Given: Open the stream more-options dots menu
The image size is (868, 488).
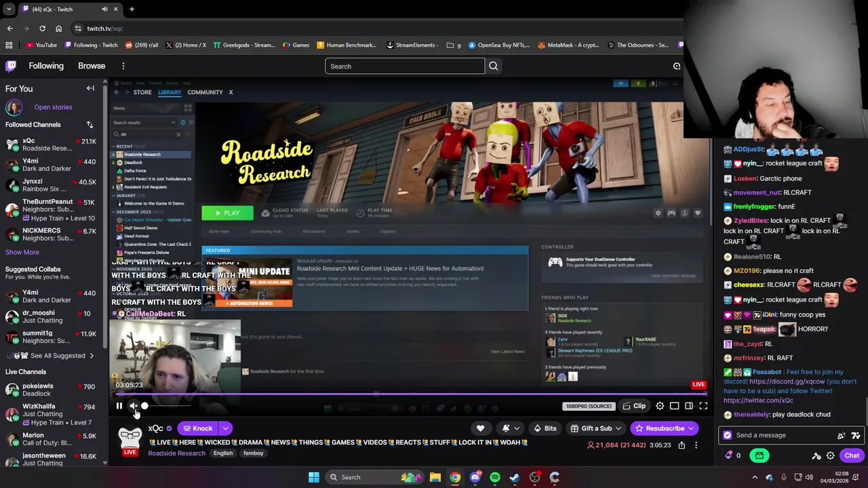Looking at the screenshot, I should click(x=696, y=445).
